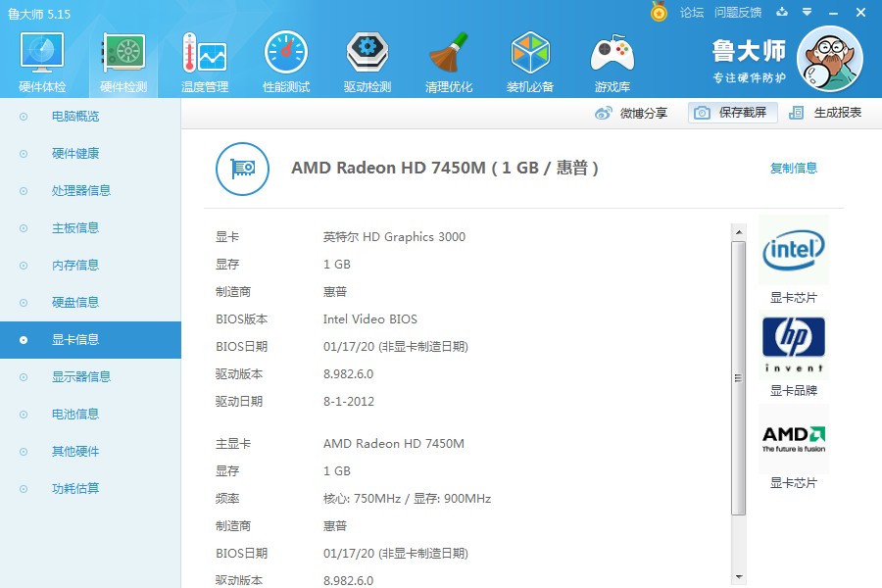Image resolution: width=882 pixels, height=588 pixels.
Task: Open the title bar dropdown menu arrow
Action: pos(808,12)
